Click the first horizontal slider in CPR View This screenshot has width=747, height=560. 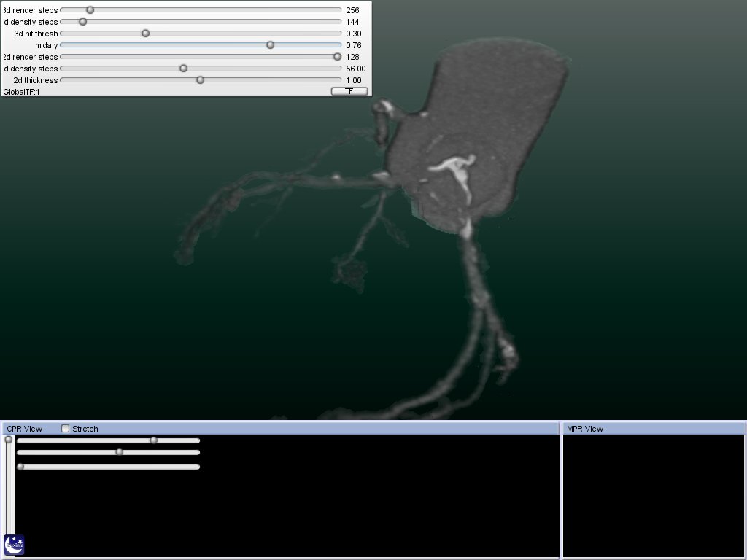[153, 440]
